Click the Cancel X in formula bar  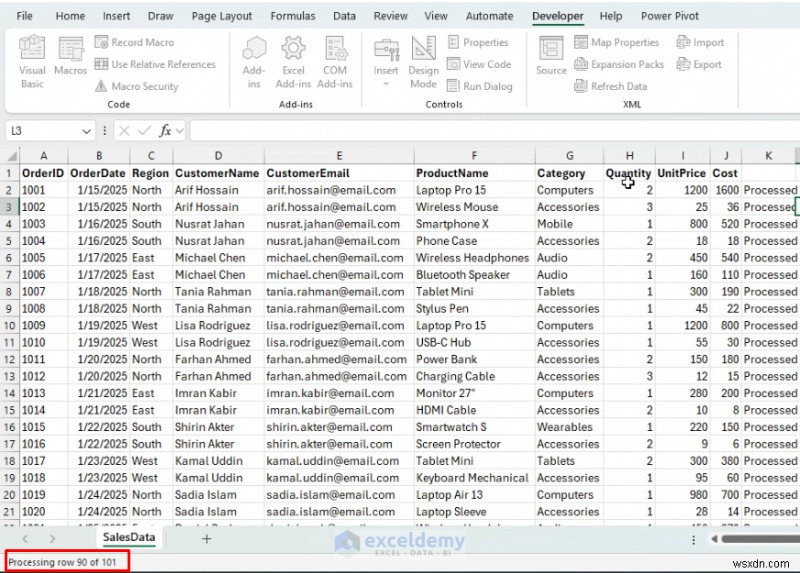(x=124, y=131)
